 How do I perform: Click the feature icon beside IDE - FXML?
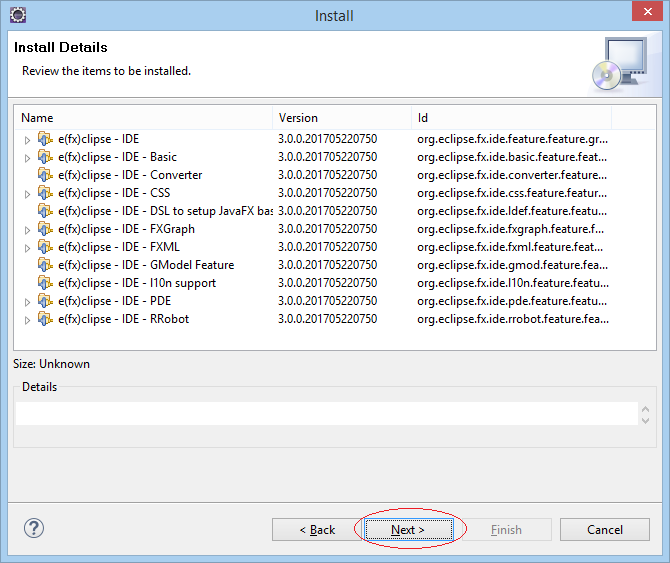[x=45, y=247]
